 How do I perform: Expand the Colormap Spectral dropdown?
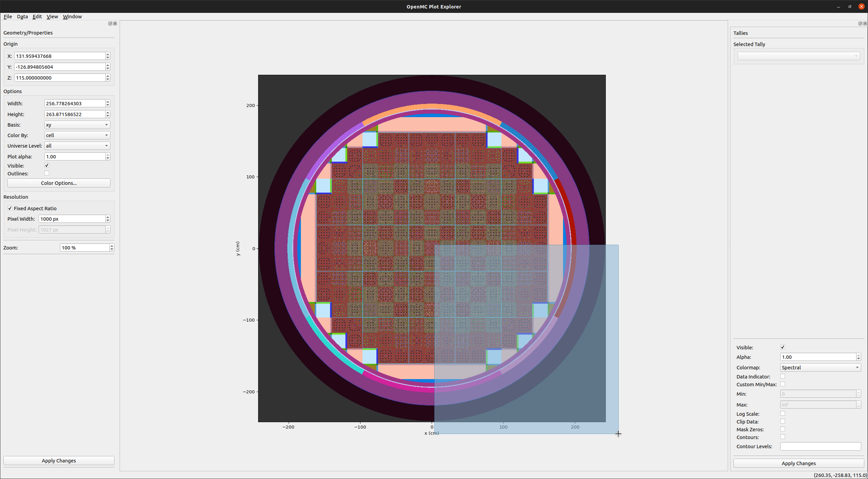[820, 367]
